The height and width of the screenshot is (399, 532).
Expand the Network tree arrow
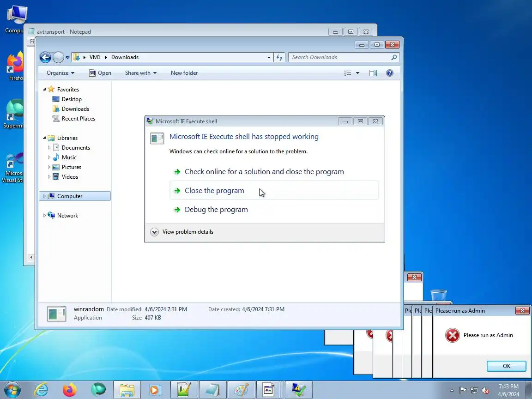tap(44, 216)
